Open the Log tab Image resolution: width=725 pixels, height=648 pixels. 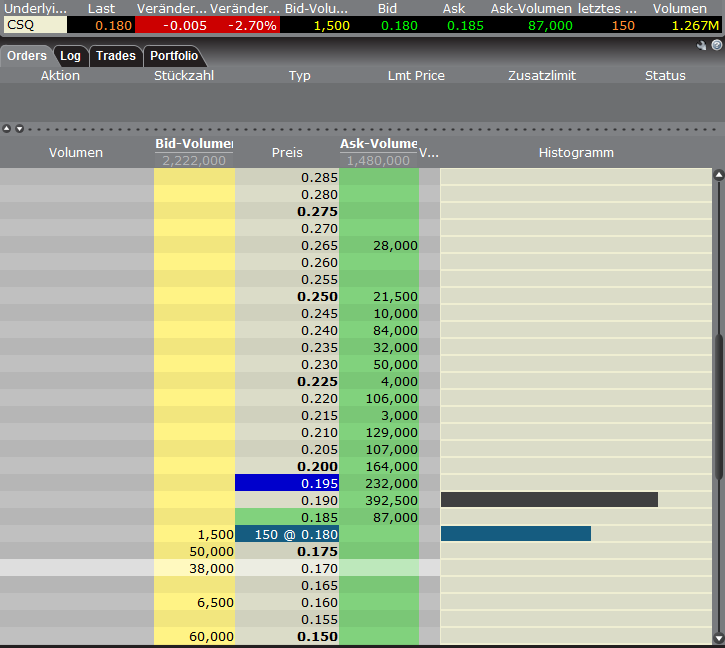(x=70, y=56)
